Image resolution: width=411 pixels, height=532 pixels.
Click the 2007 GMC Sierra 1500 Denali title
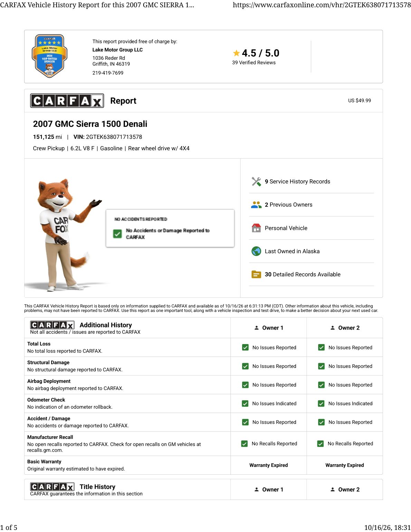pos(90,124)
